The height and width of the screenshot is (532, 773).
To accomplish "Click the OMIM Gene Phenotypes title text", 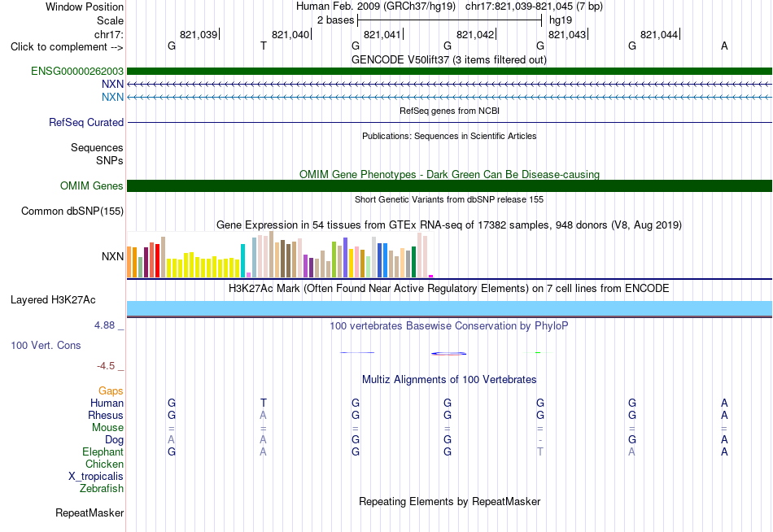I will [449, 174].
